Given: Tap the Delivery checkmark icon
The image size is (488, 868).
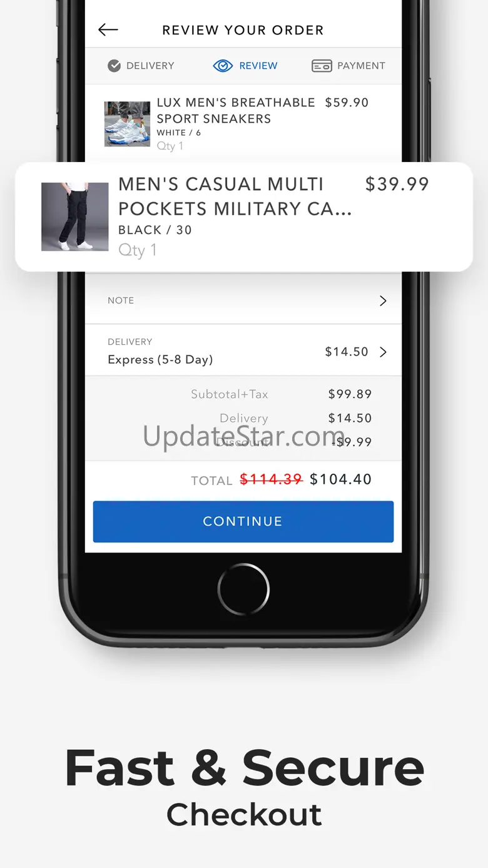Looking at the screenshot, I should [x=114, y=66].
